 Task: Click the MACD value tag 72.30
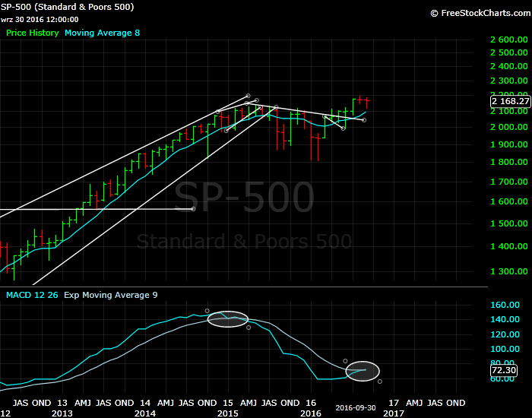(504, 370)
